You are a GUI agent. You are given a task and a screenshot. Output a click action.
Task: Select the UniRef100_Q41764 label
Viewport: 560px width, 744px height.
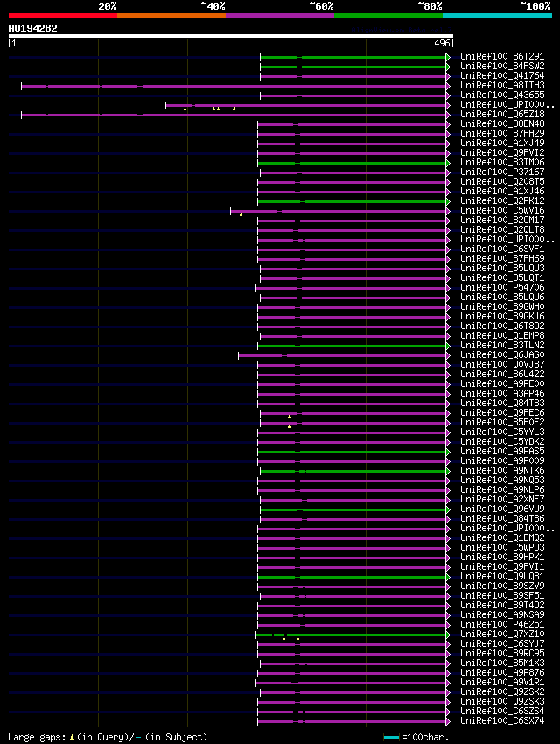point(502,76)
